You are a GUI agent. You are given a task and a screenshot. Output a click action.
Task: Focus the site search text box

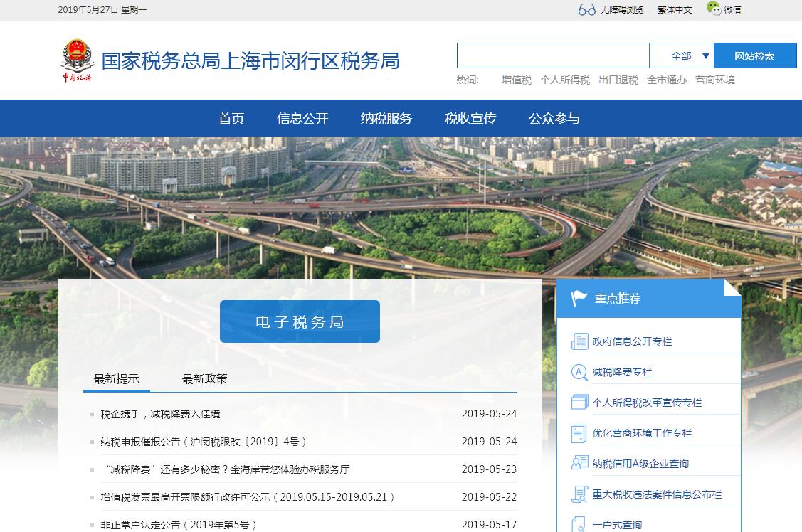[x=552, y=56]
